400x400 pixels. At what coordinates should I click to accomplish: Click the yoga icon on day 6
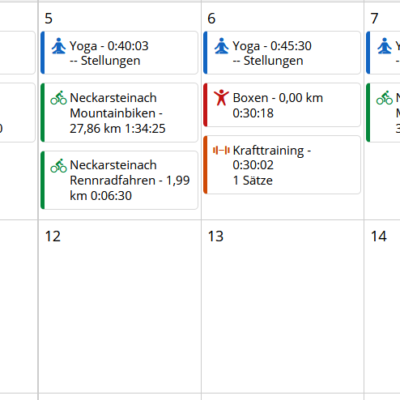[222, 46]
